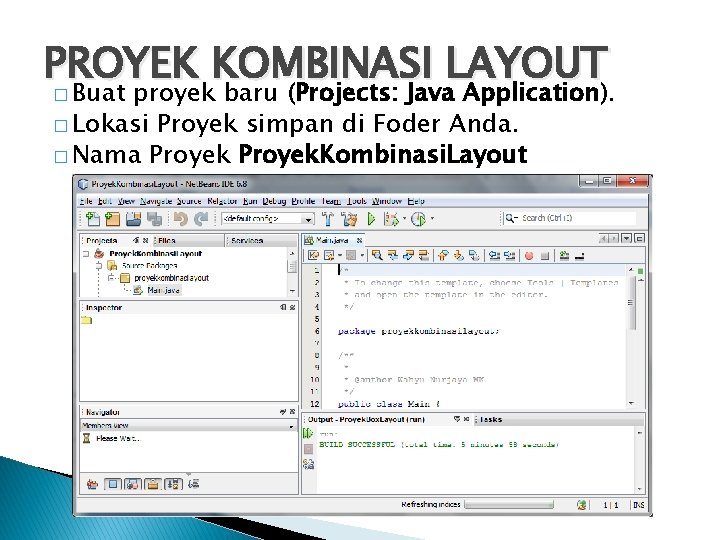720x540 pixels.
Task: Open the Profile Main Project dropdown arrow
Action: click(x=432, y=219)
